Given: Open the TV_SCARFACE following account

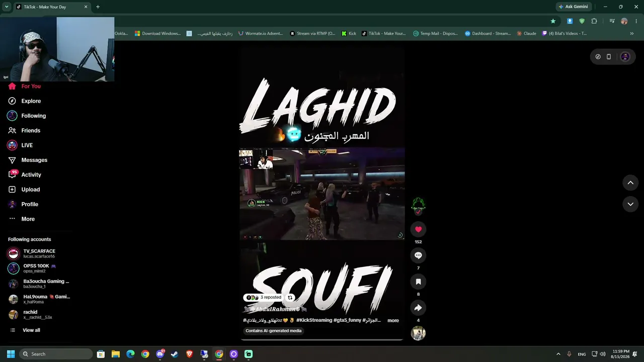Looking at the screenshot, I should pos(39,253).
